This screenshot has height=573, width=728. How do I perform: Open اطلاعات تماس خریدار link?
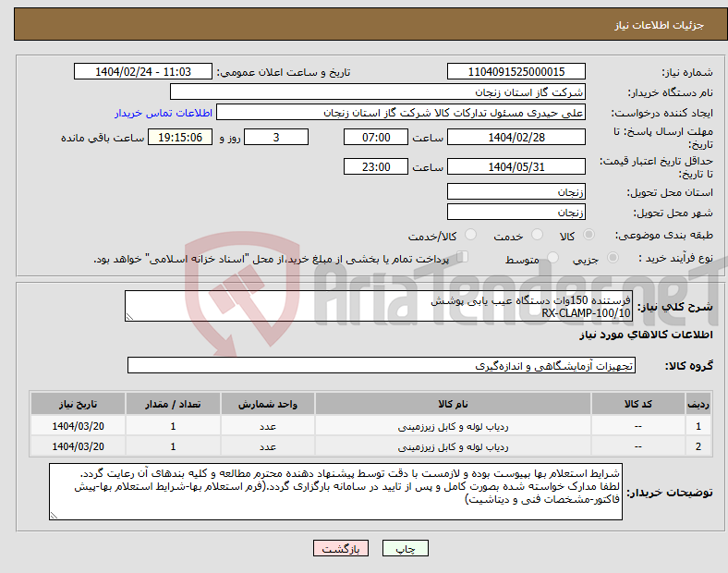(164, 113)
